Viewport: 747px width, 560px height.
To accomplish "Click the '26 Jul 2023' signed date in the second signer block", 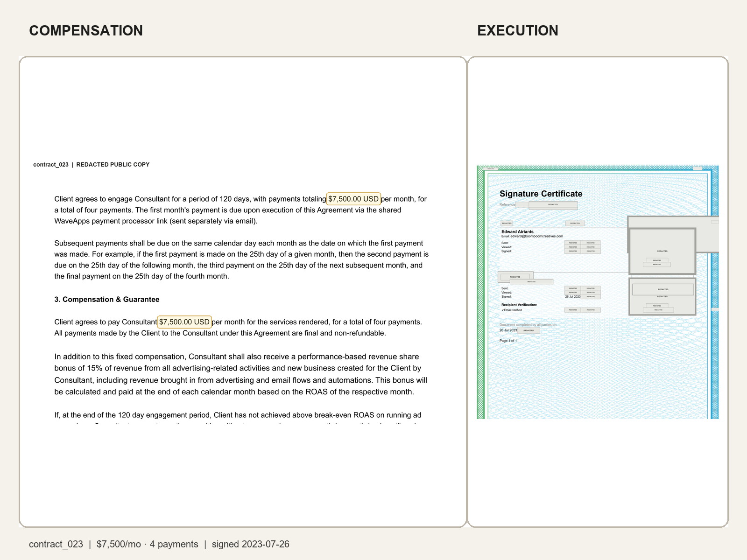I will coord(573,296).
